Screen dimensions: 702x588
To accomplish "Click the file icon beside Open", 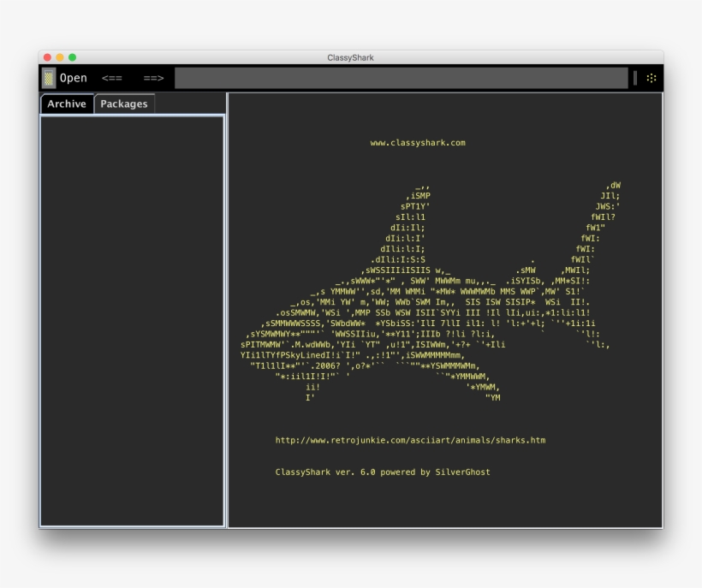I will click(x=49, y=78).
